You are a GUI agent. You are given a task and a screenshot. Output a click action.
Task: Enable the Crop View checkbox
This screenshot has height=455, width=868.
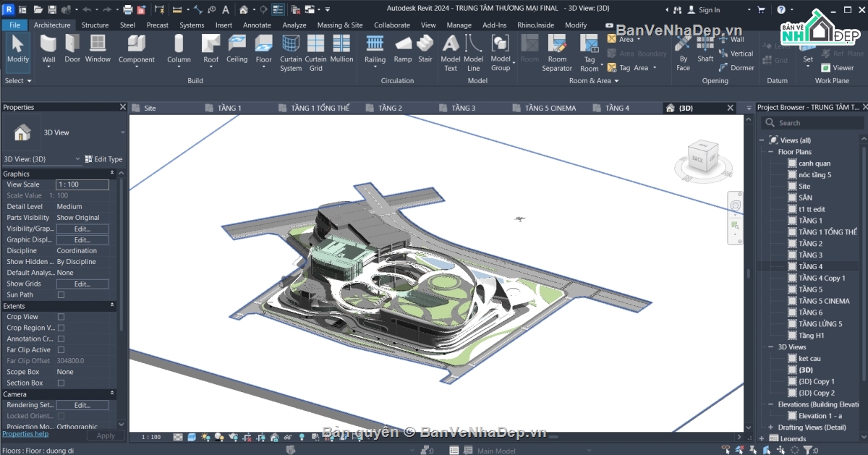[x=61, y=316]
